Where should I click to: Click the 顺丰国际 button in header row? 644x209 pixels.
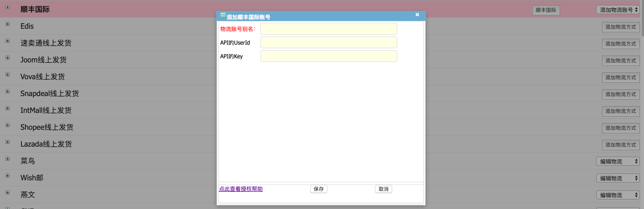coord(546,10)
